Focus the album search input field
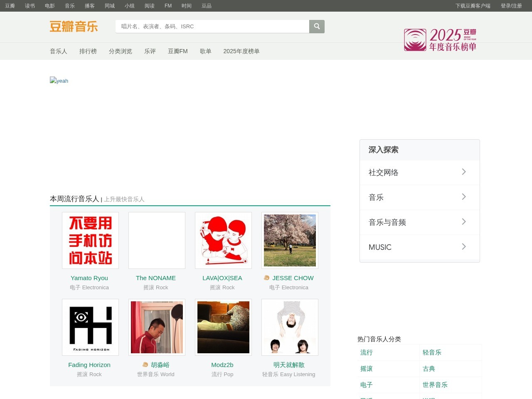 212,27
